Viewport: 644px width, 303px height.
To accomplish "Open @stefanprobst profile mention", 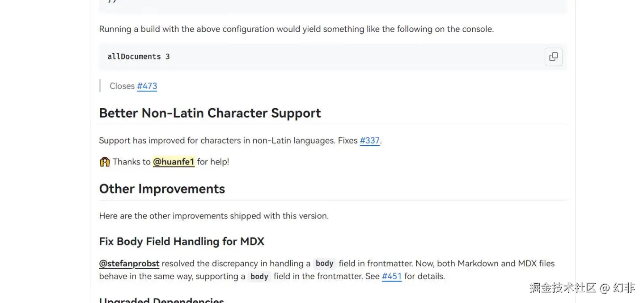I will tap(129, 263).
